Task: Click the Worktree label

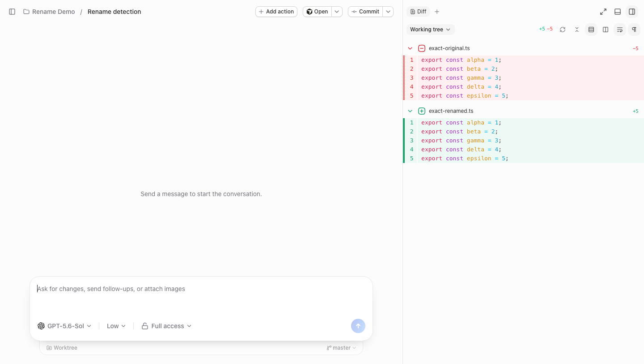Action: click(62, 348)
